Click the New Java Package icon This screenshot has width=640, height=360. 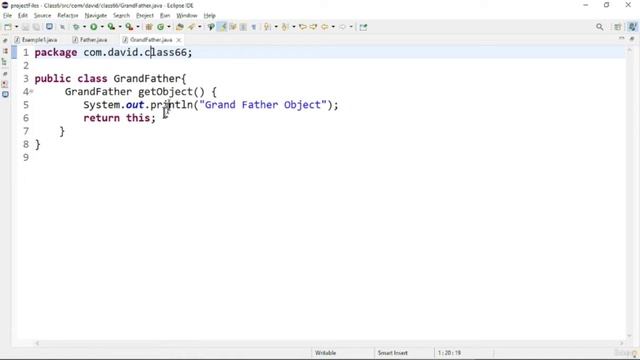(149, 27)
